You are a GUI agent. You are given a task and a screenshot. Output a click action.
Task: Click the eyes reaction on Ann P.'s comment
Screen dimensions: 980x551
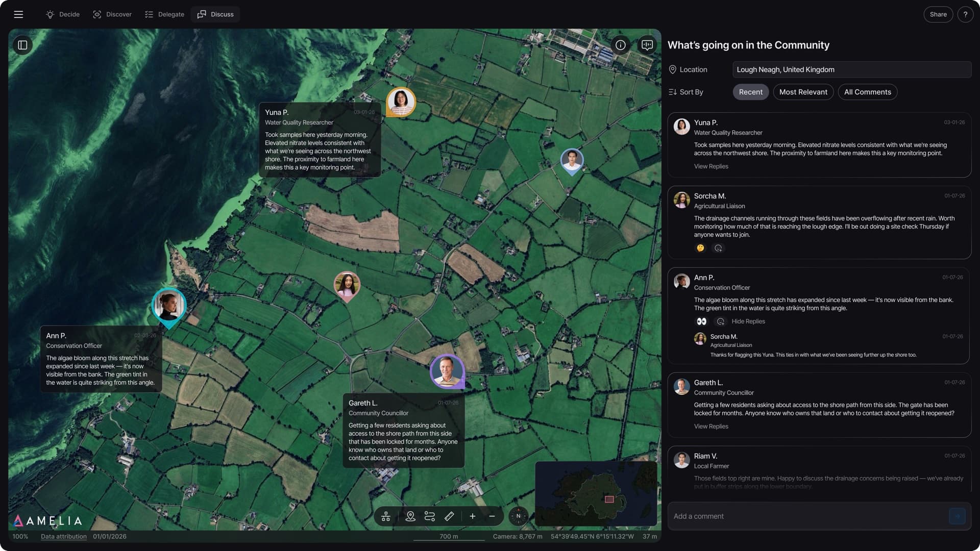701,321
